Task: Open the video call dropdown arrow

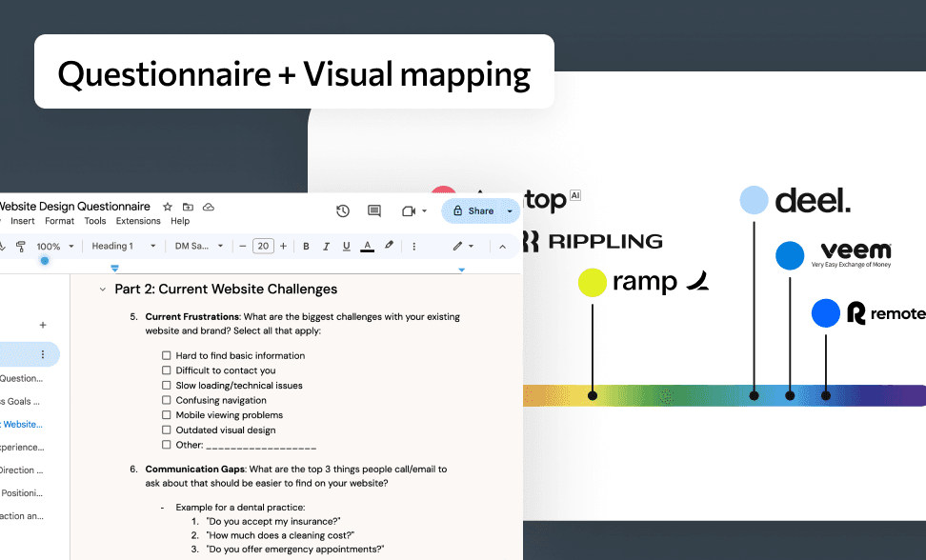Action: 424,210
